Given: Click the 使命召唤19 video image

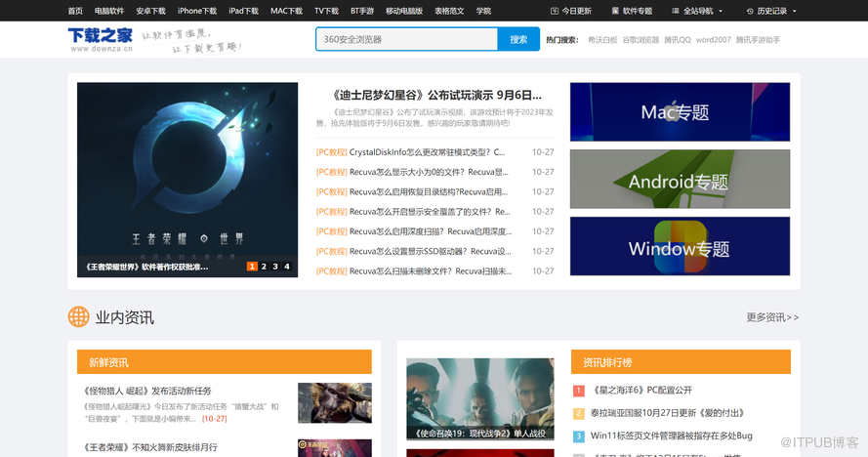Looking at the screenshot, I should (x=480, y=398).
